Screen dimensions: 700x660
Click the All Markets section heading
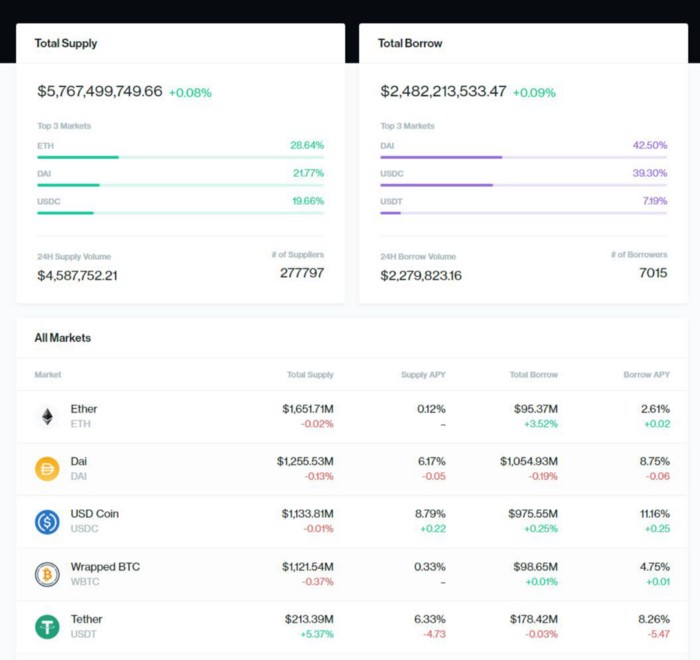62,338
